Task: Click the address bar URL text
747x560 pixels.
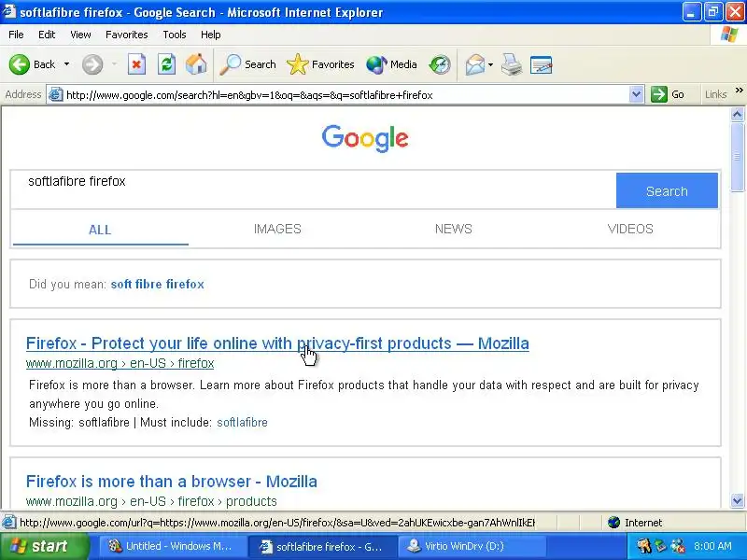Action: (249, 95)
